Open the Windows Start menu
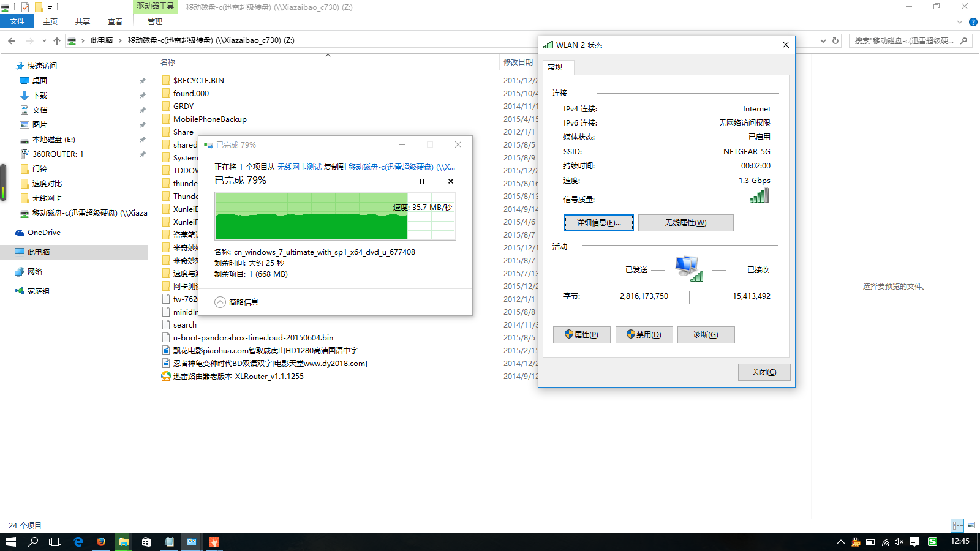The width and height of the screenshot is (980, 551). click(11, 542)
